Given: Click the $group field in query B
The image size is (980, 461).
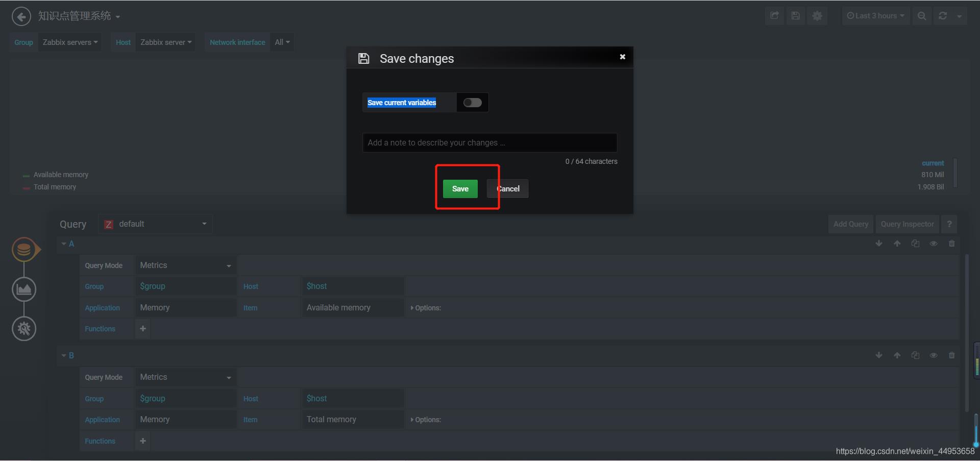Looking at the screenshot, I should click(185, 399).
